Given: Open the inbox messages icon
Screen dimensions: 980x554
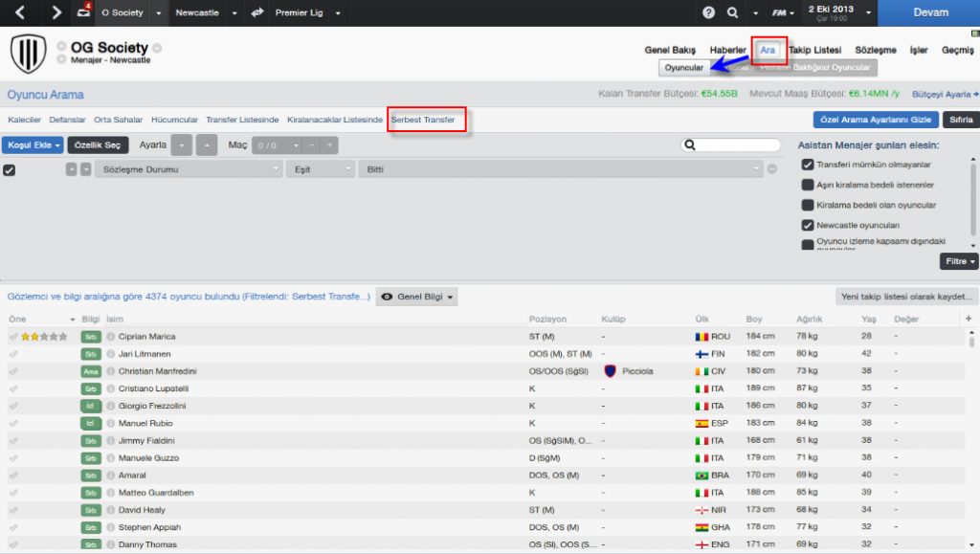Looking at the screenshot, I should 82,12.
